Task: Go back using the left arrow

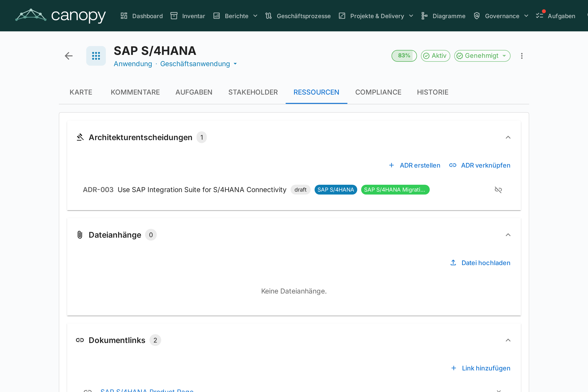Action: (x=69, y=56)
